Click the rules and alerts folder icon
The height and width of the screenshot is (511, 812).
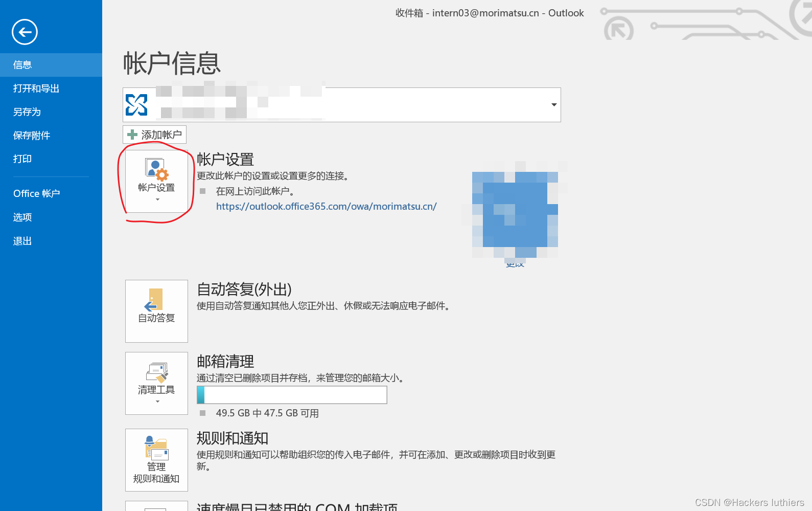pyautogui.click(x=156, y=448)
